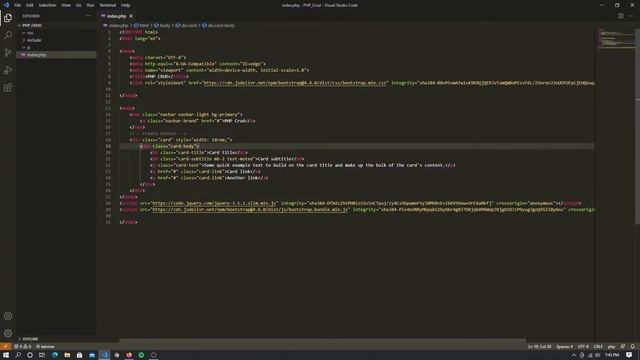Click php language mode in status bar
Screen dimensions: 640x360
click(611, 347)
